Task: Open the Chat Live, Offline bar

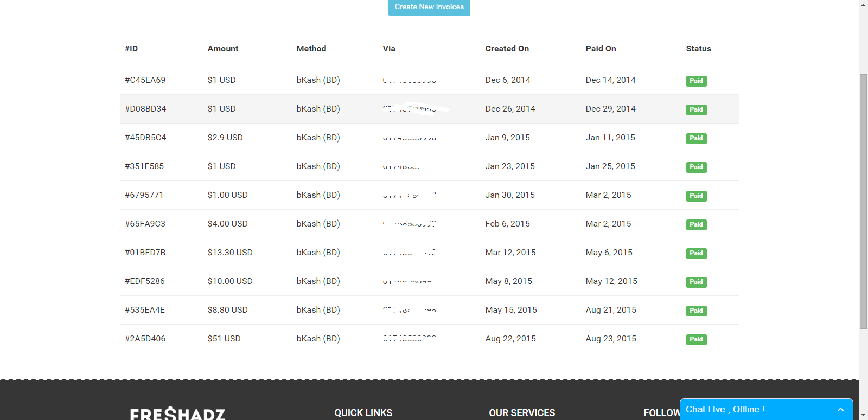Action: [766, 410]
